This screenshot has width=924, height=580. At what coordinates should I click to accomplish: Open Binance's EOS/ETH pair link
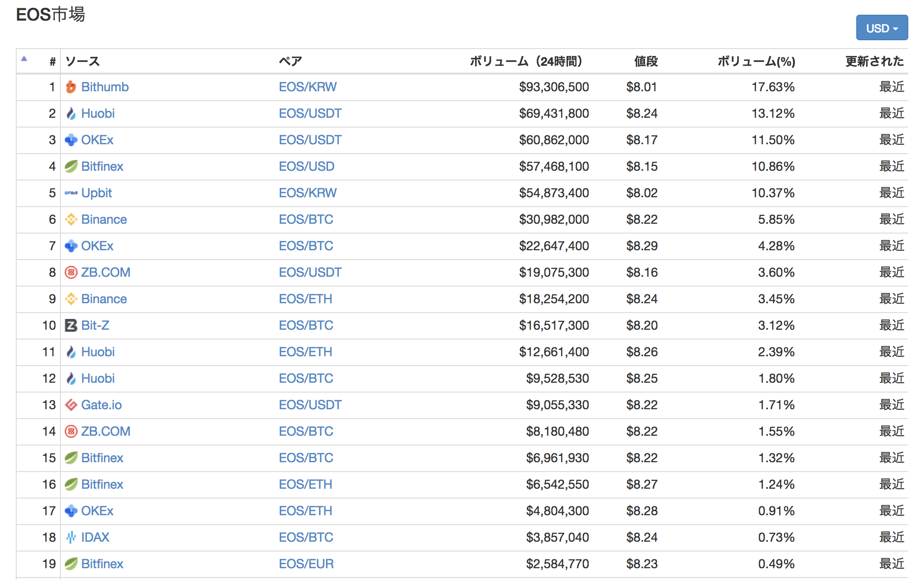tap(305, 299)
